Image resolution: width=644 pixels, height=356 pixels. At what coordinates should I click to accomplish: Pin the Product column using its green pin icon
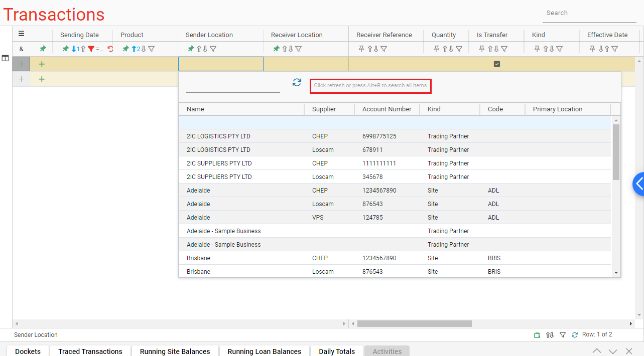(x=126, y=49)
